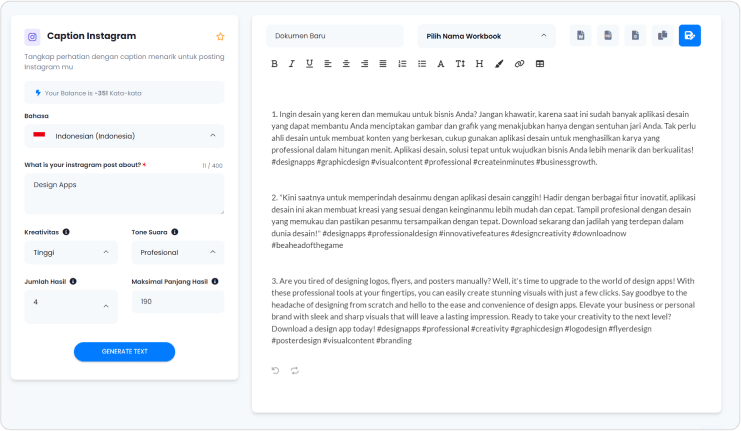
Task: Mark Caption Instagram as favorite with star
Action: [220, 36]
